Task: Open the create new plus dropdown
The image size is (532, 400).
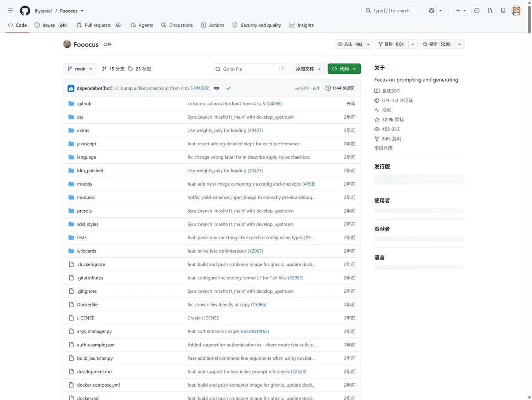Action: point(461,11)
